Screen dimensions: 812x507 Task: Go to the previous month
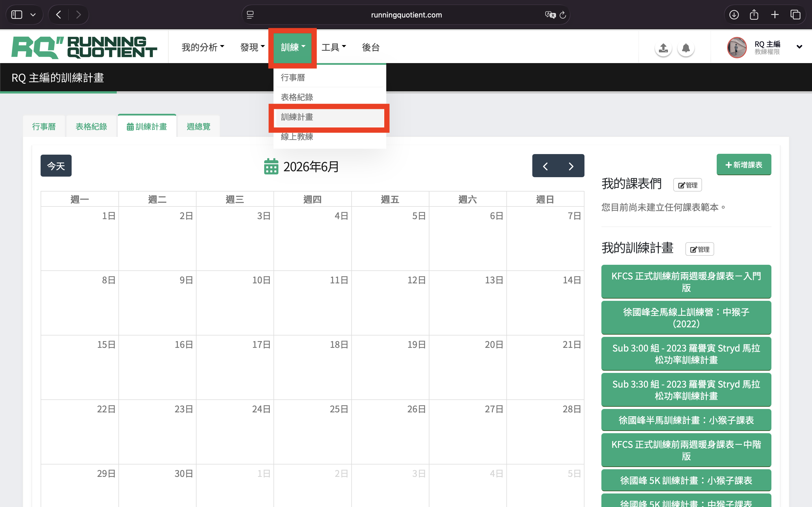(x=545, y=166)
